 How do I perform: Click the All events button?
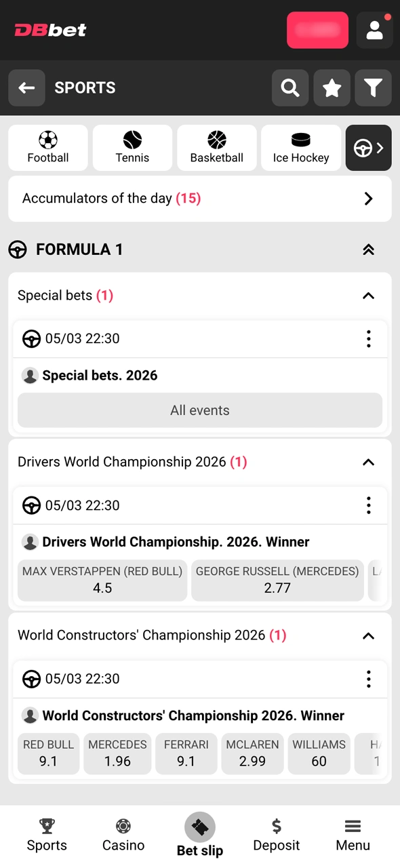click(x=199, y=410)
